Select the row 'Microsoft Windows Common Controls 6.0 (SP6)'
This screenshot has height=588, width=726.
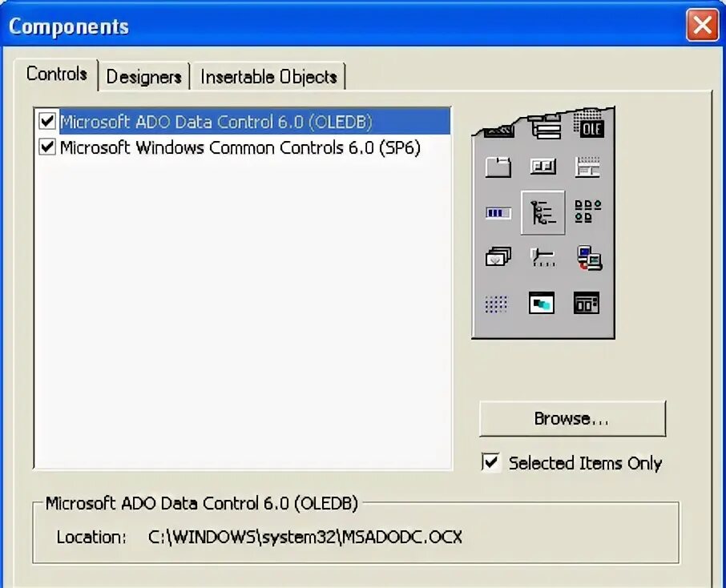click(242, 147)
